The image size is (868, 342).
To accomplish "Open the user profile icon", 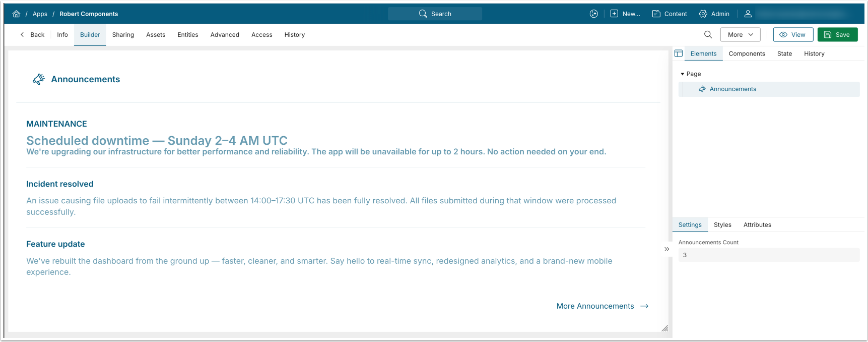I will (x=748, y=14).
